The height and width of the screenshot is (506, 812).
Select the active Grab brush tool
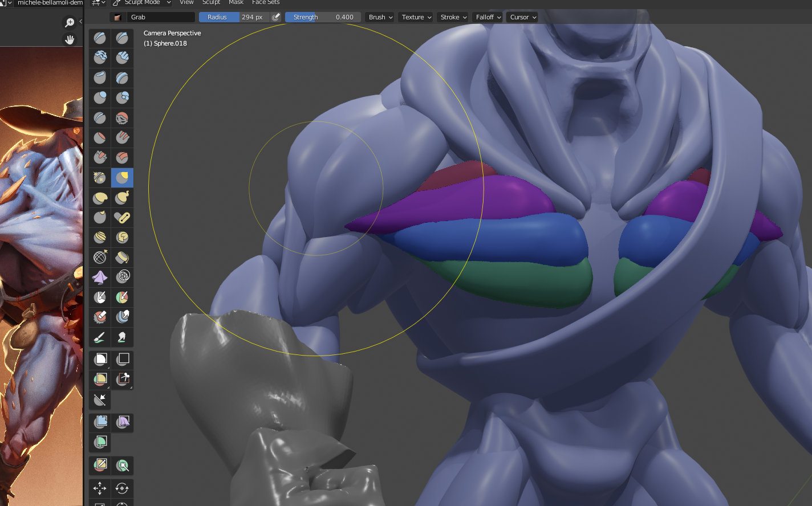point(122,178)
